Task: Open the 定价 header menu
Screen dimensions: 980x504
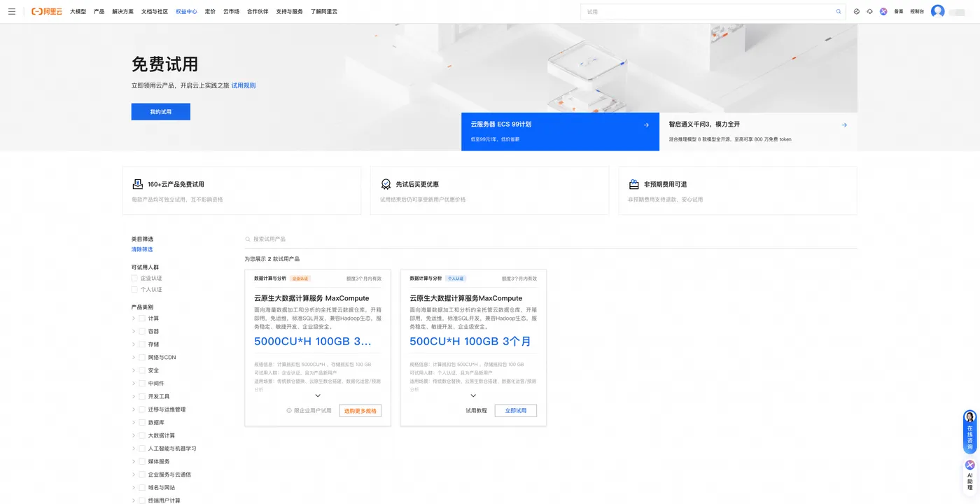Action: click(x=210, y=12)
